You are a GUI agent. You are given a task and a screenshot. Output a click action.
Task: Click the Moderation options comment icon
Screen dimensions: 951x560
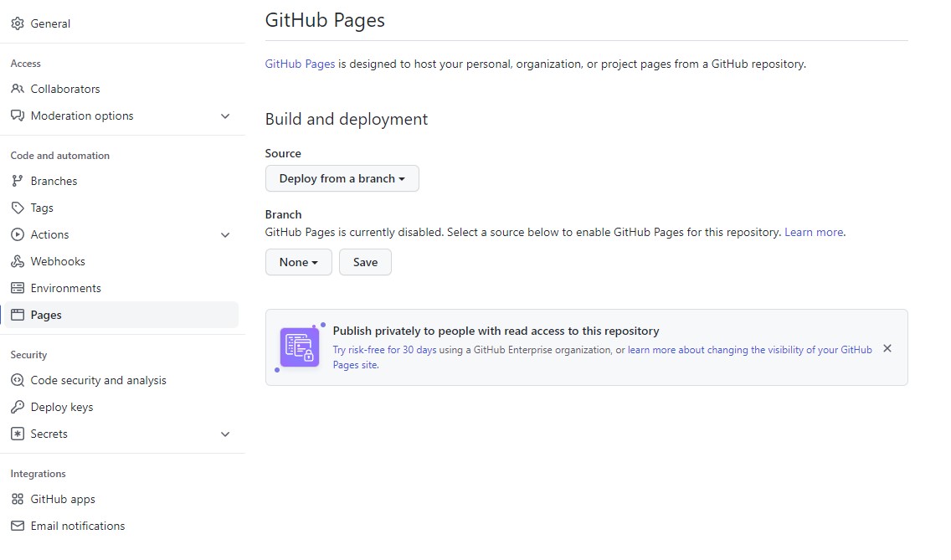tap(18, 116)
